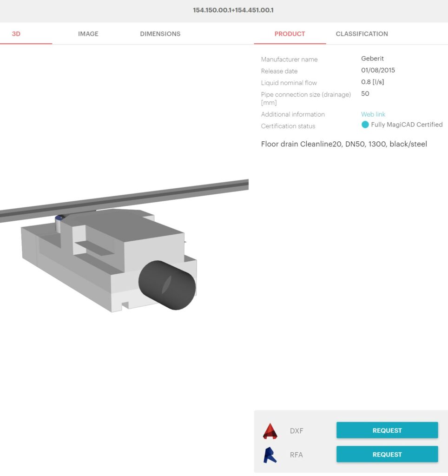
Task: Select the manufacturer name value Geberit
Action: (372, 58)
